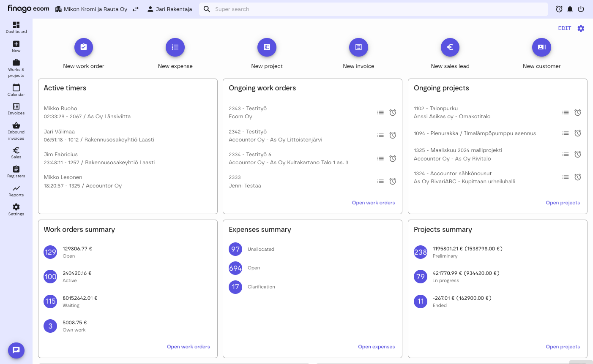Click the New expense round button

click(175, 47)
